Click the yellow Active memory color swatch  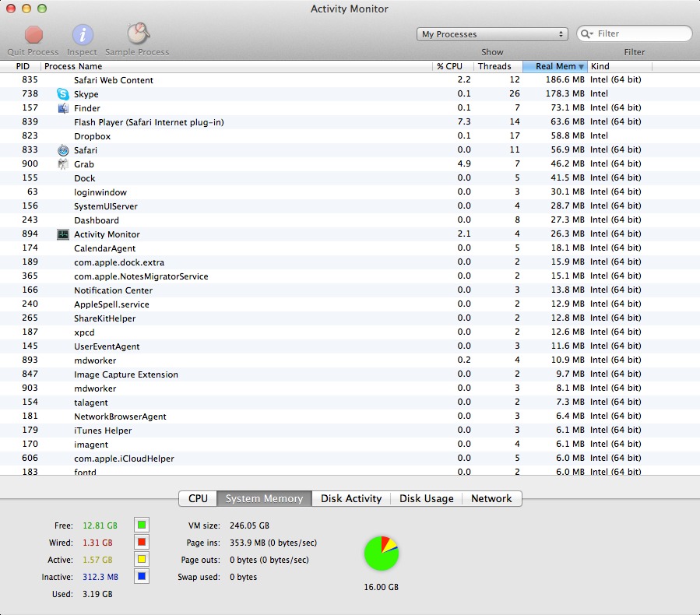point(142,559)
